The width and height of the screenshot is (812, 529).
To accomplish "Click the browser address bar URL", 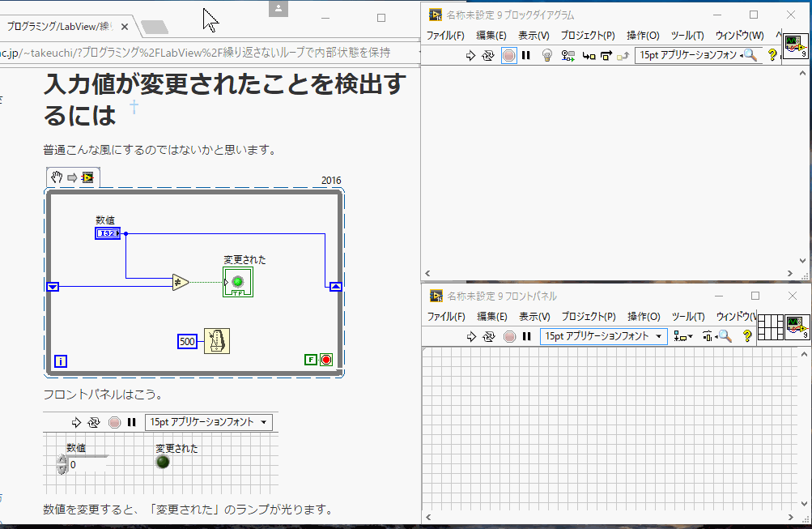I will click(202, 53).
